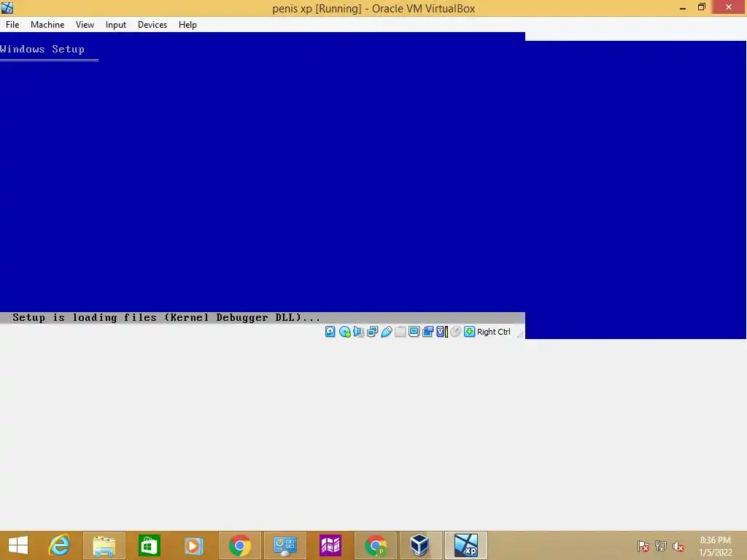This screenshot has height=560, width=747.
Task: Click the 'Setup is loading files' status line
Action: coord(166,318)
